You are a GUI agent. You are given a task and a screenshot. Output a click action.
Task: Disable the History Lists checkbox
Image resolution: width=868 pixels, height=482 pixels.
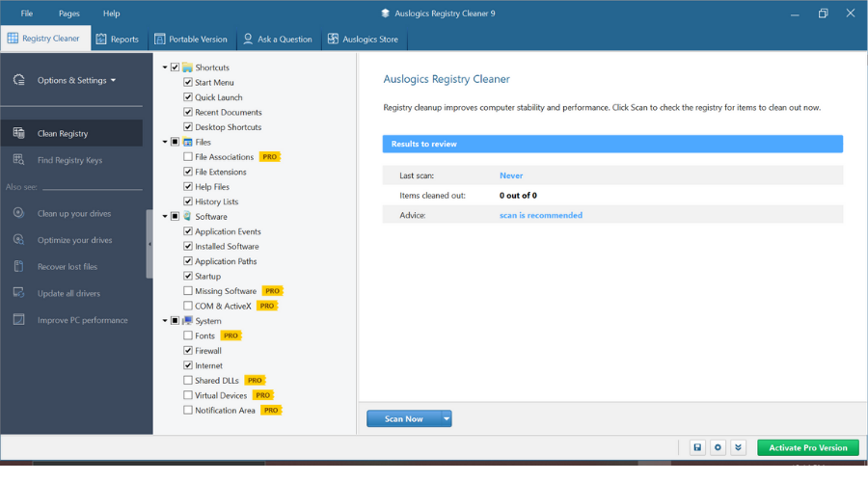188,201
